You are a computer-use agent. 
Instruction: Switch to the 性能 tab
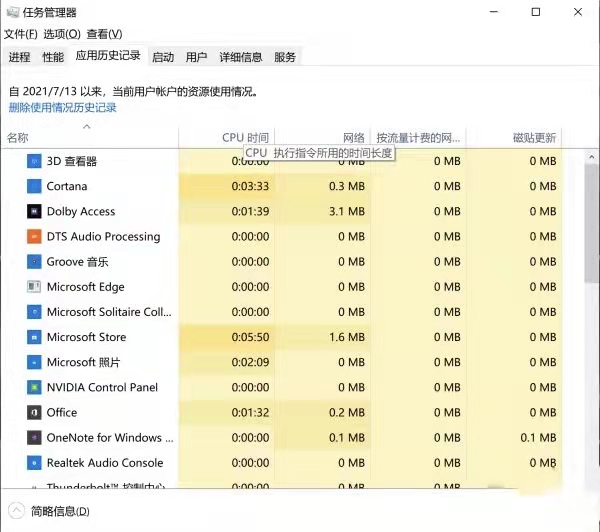pyautogui.click(x=53, y=57)
